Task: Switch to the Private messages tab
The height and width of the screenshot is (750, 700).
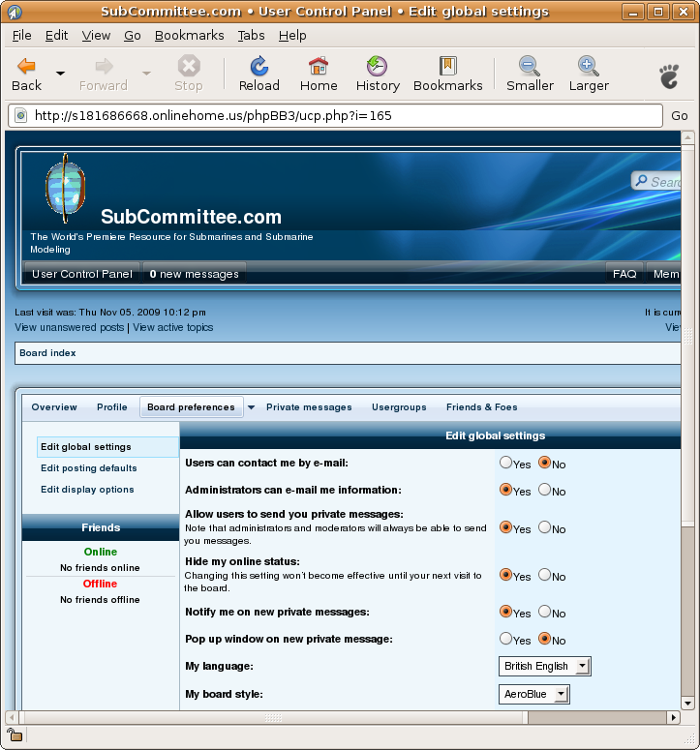Action: coord(309,407)
